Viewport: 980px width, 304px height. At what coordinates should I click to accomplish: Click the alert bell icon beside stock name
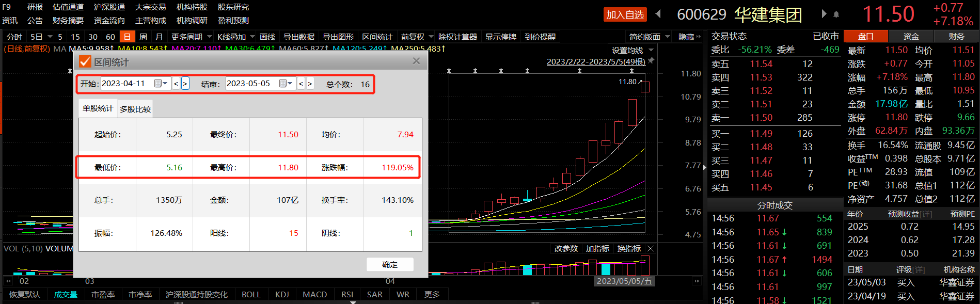(x=836, y=14)
